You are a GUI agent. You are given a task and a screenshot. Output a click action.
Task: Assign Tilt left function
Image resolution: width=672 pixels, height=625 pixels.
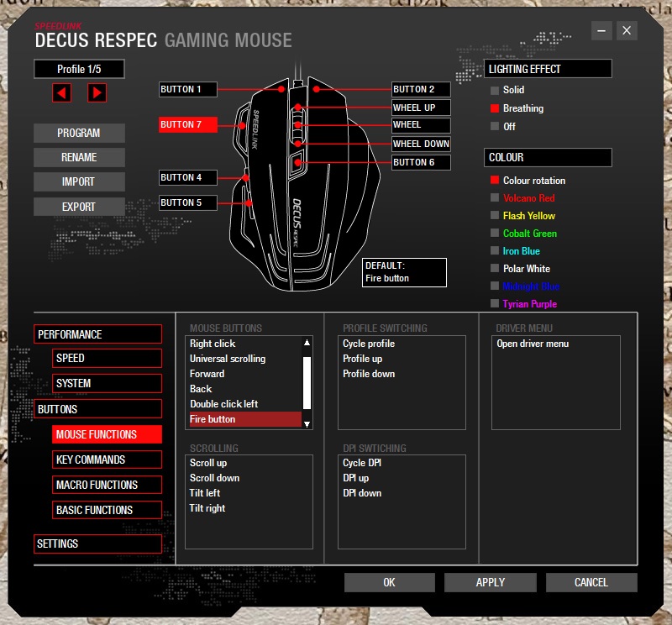point(205,493)
